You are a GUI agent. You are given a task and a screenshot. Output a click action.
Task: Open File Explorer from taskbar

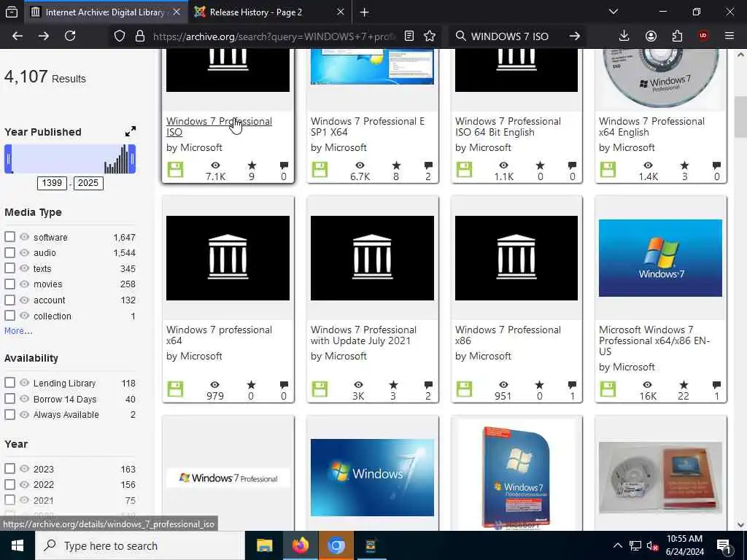[x=264, y=545]
